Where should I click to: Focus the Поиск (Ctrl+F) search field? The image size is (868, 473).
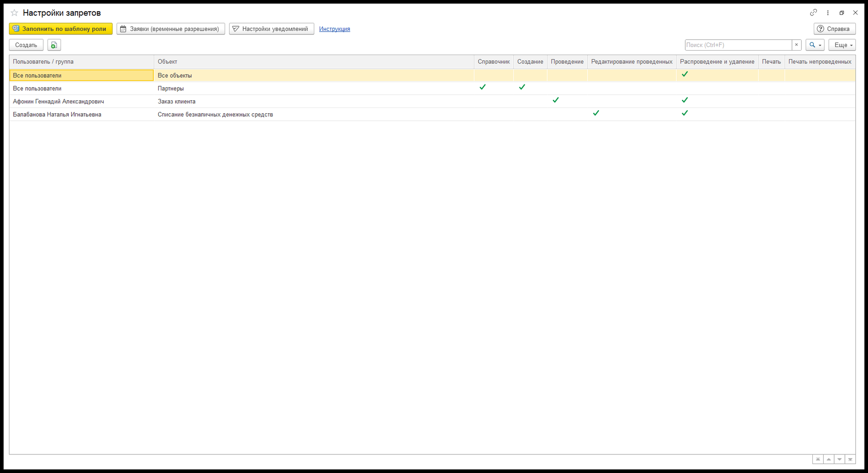click(x=738, y=45)
